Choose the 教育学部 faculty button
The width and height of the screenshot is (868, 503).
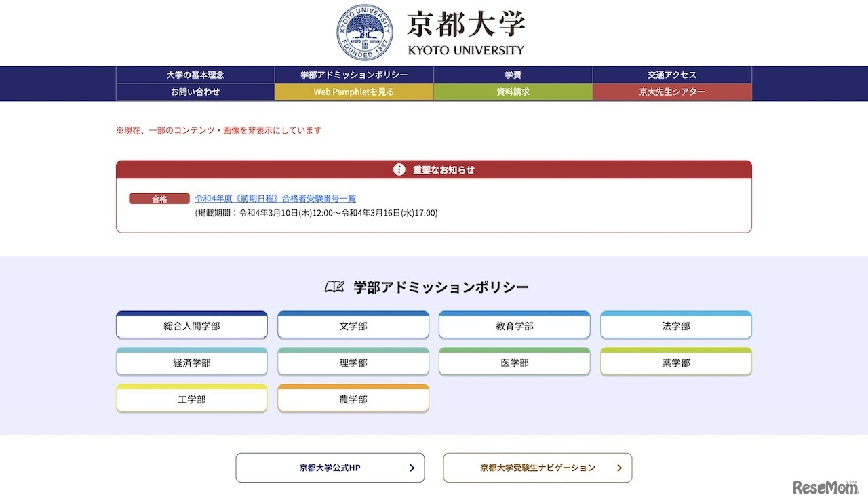[515, 325]
